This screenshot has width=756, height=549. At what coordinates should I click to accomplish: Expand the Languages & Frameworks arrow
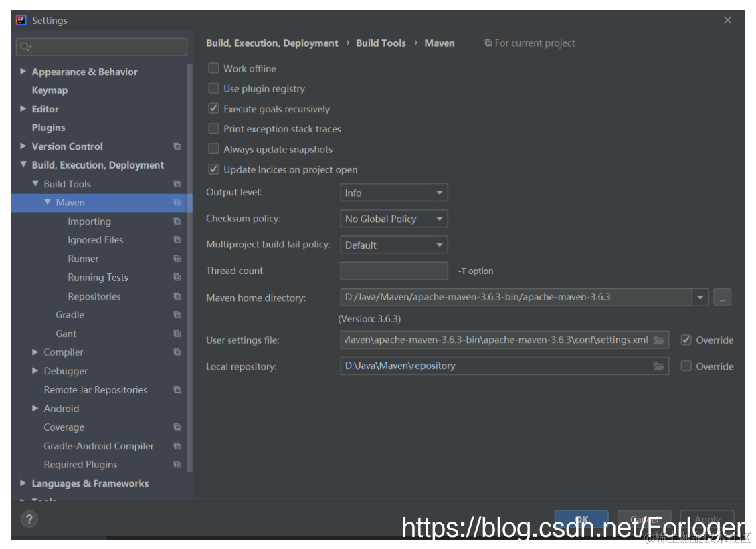(x=23, y=483)
